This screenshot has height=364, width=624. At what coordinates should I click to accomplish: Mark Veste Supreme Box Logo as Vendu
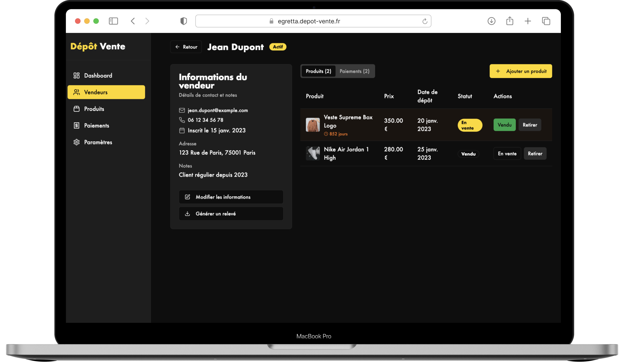click(504, 125)
